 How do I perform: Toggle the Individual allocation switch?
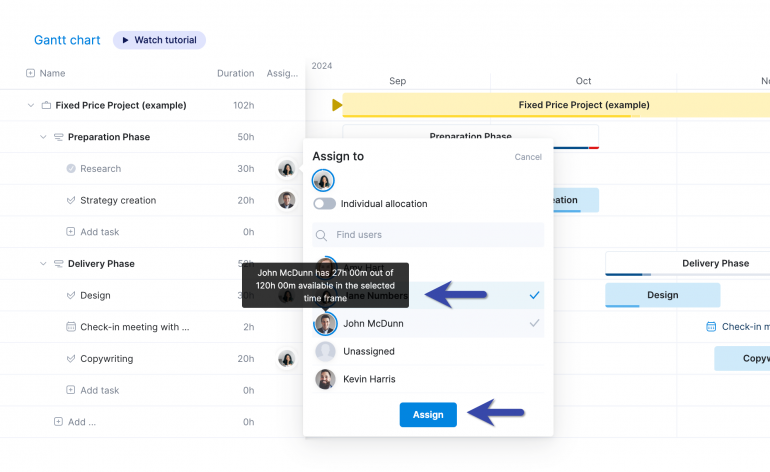(x=324, y=204)
